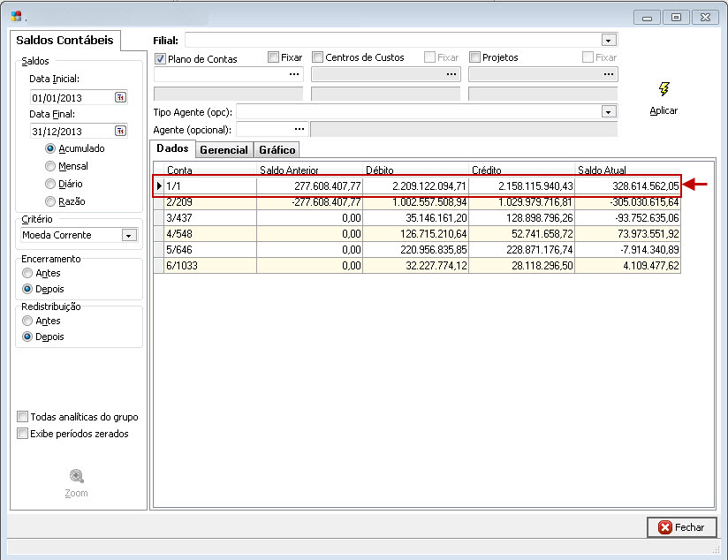Click the Zoom magnifier icon
728x560 pixels.
click(x=76, y=476)
